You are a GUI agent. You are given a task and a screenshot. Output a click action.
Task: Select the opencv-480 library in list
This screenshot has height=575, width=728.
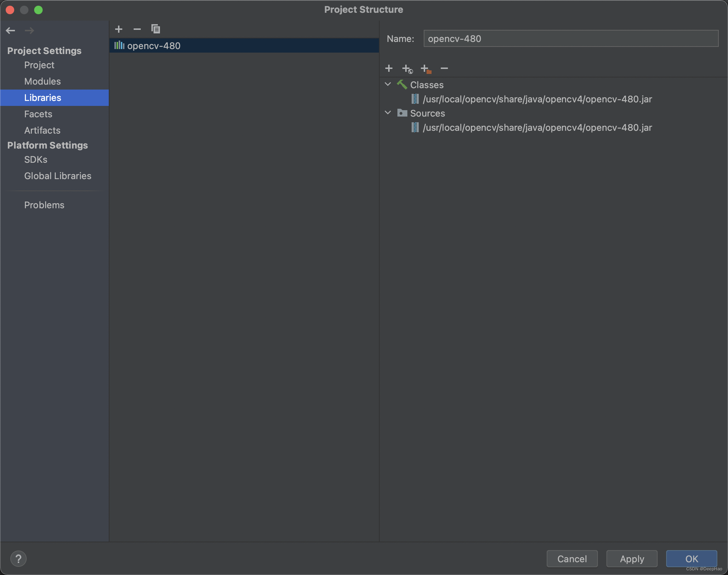click(x=244, y=45)
